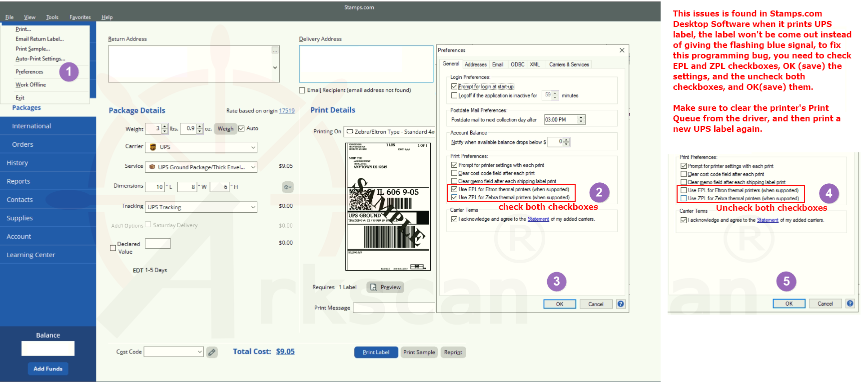
Task: Switch to the Email tab in Preferences
Action: pos(498,64)
